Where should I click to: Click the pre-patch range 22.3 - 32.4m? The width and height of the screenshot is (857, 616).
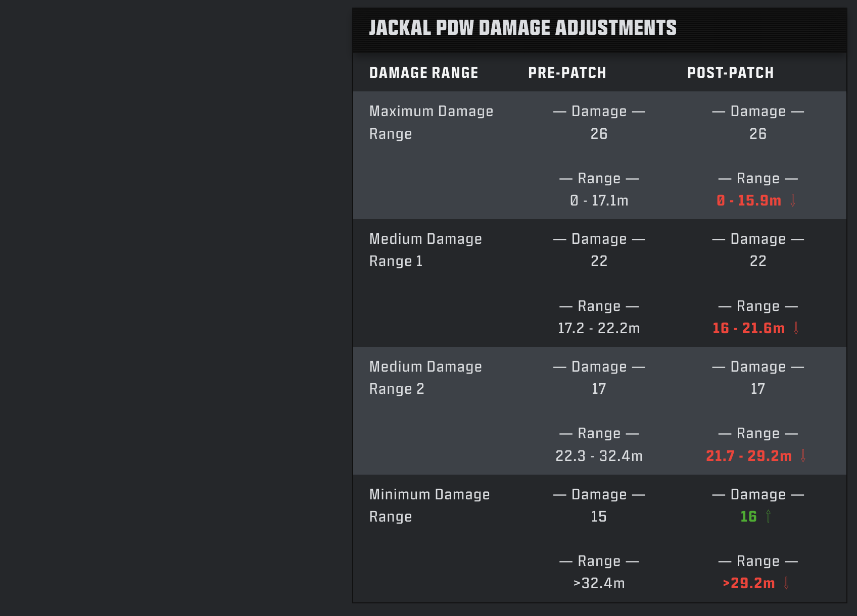599,456
